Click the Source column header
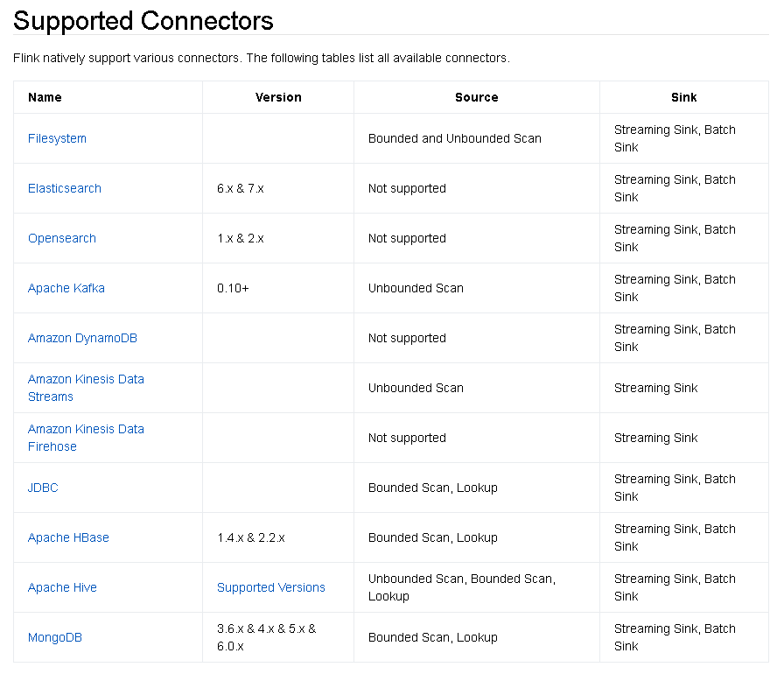 pos(477,97)
